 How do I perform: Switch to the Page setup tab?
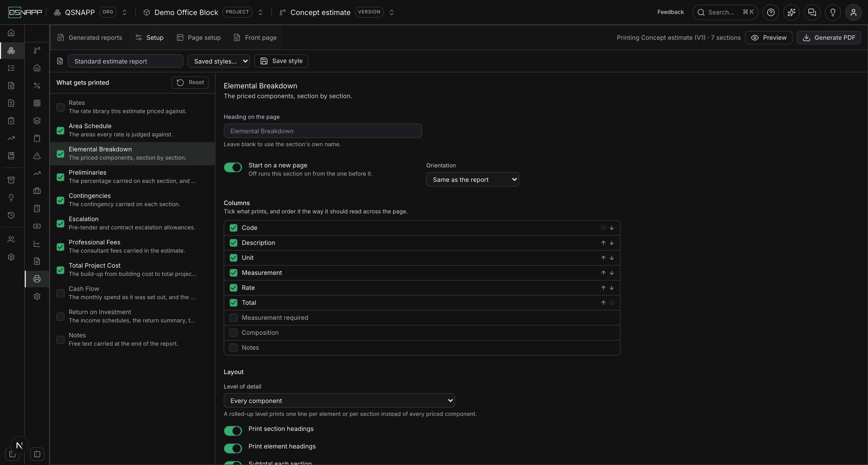tap(199, 37)
